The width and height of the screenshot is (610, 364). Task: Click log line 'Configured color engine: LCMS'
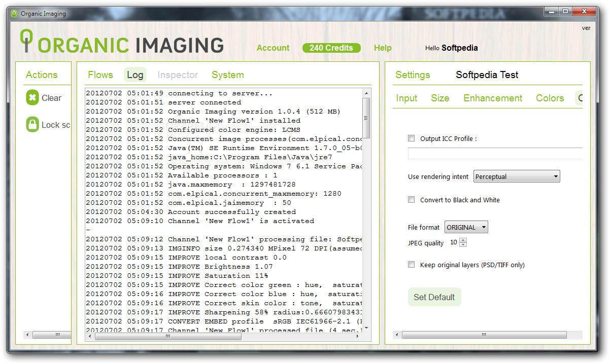193,130
